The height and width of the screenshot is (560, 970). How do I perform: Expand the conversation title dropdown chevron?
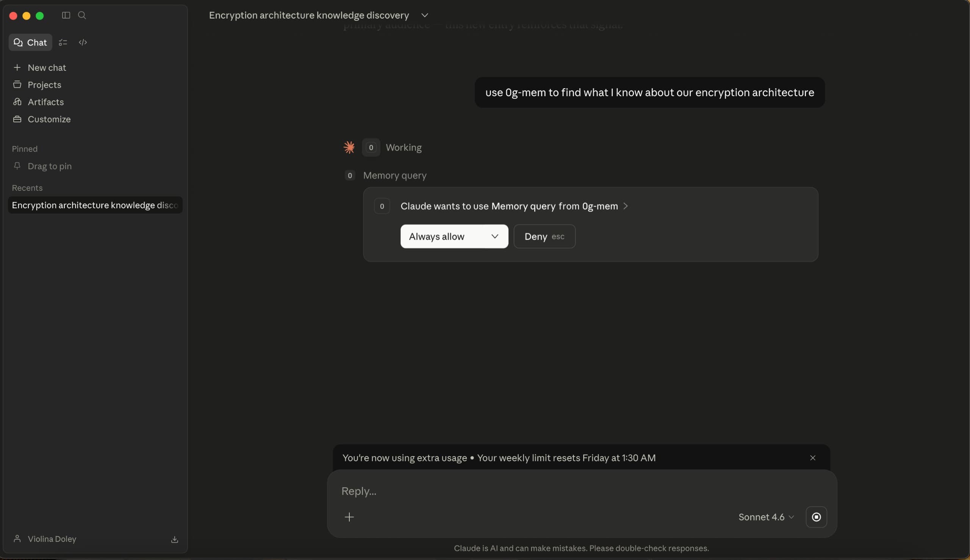pyautogui.click(x=424, y=16)
